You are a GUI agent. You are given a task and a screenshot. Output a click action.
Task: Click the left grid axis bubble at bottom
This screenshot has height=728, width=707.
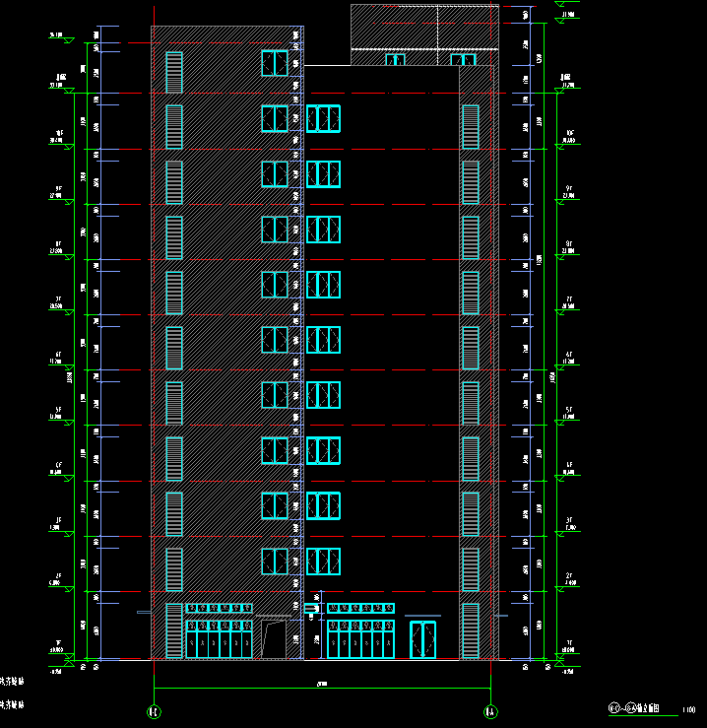coord(153,710)
